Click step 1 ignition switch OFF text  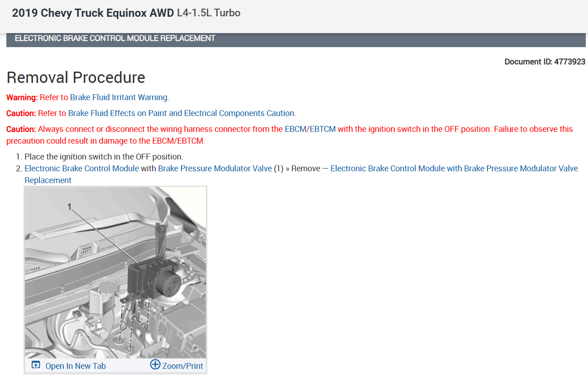(104, 157)
